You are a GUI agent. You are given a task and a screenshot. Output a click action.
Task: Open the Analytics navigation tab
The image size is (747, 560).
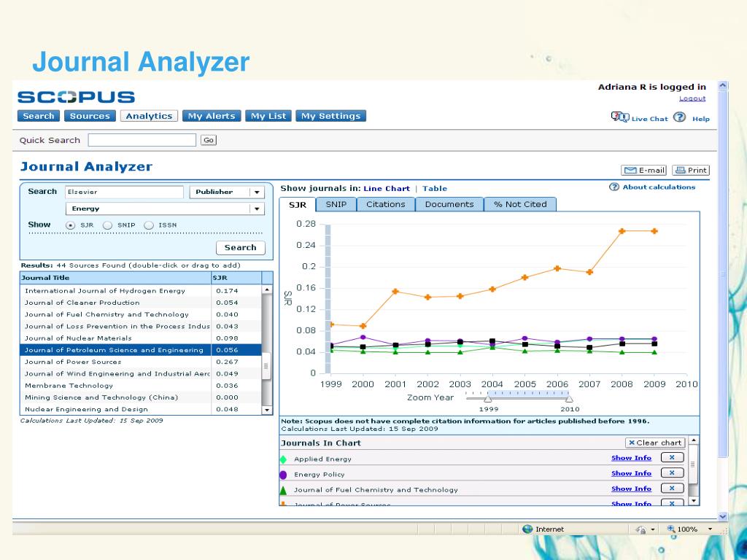(149, 116)
